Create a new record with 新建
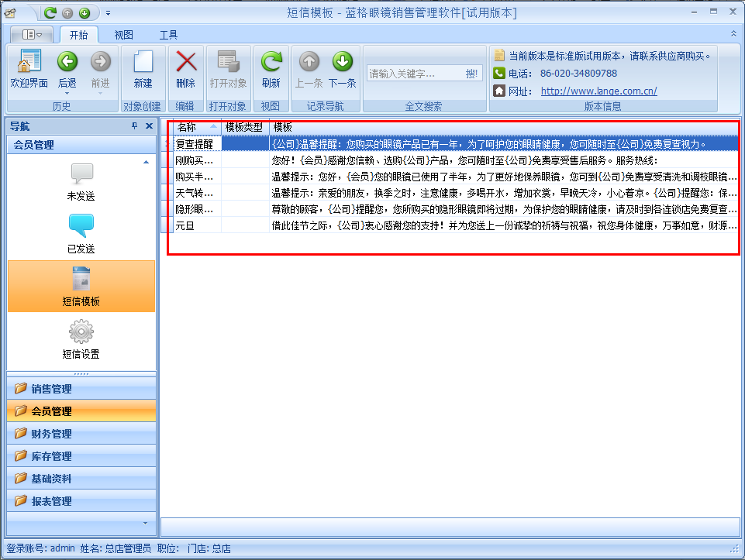Viewport: 745px width, 560px height. pyautogui.click(x=143, y=69)
